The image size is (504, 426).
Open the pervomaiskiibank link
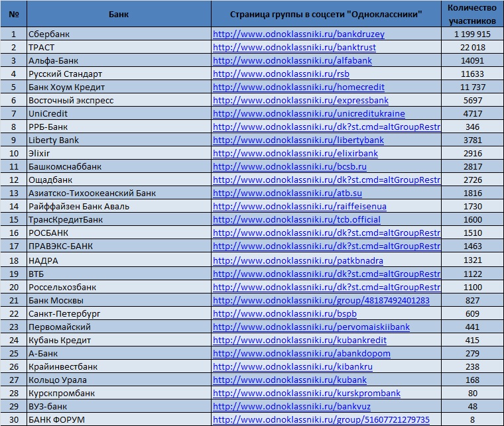[x=311, y=327]
